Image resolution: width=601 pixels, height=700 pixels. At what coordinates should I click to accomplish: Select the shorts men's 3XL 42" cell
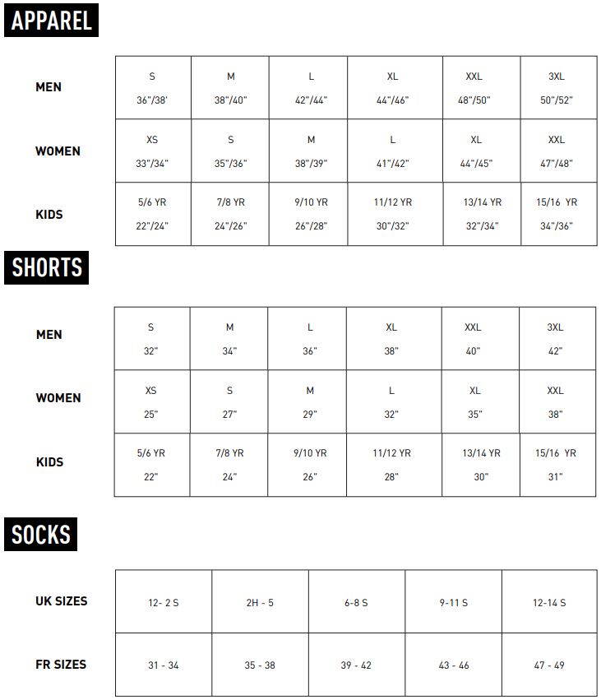pos(557,339)
